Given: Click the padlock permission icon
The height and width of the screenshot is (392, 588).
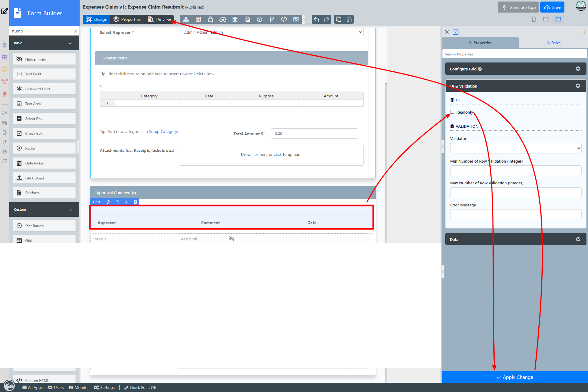Looking at the screenshot, I should pyautogui.click(x=210, y=19).
